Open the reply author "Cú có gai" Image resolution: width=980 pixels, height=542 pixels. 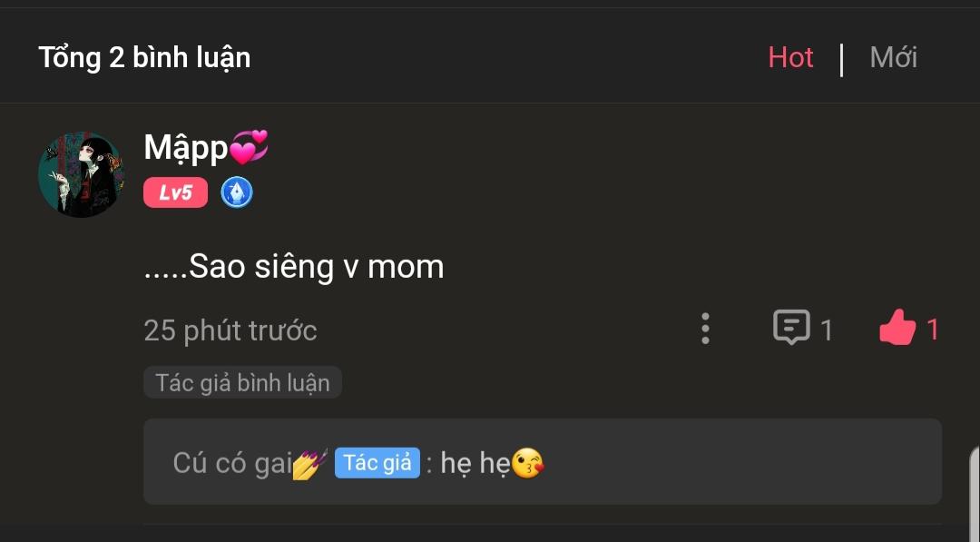pyautogui.click(x=231, y=463)
